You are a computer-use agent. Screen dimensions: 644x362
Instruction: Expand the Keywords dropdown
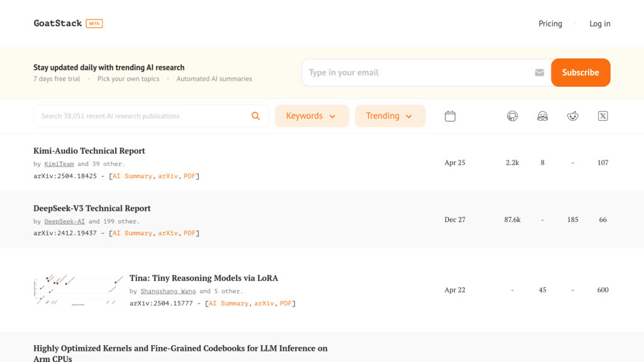coord(311,116)
